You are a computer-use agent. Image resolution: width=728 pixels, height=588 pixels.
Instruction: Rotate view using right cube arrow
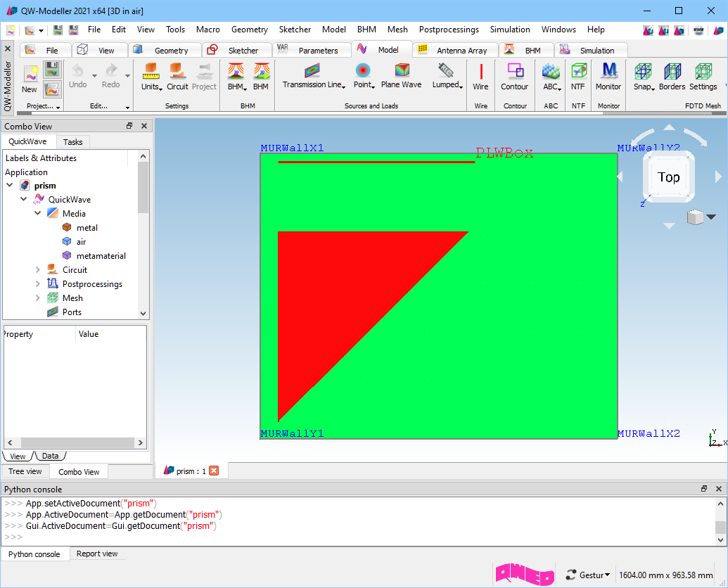(718, 177)
